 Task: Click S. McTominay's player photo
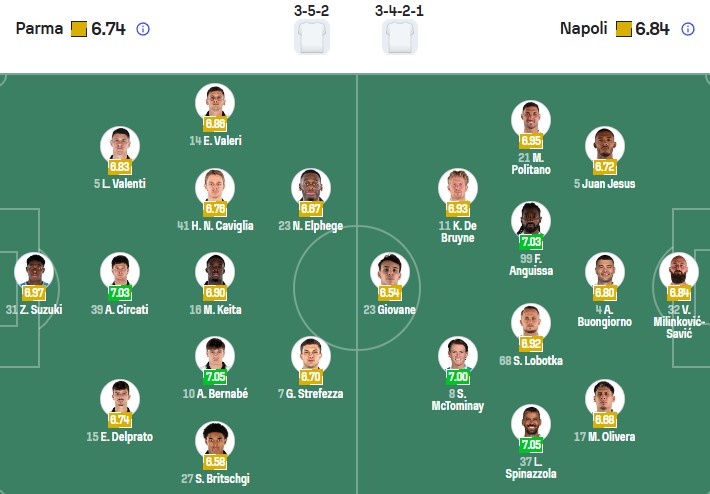pos(457,355)
